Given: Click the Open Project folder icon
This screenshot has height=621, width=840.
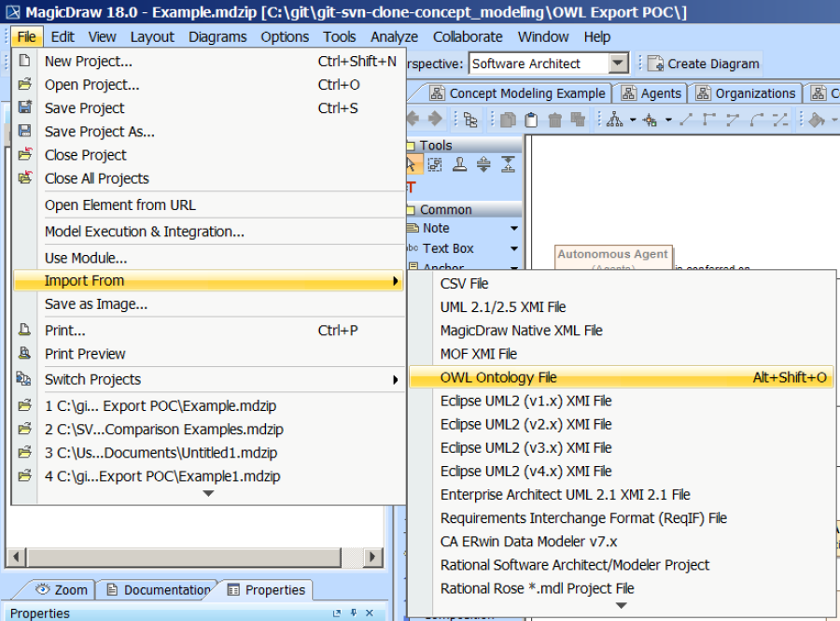Looking at the screenshot, I should [24, 84].
